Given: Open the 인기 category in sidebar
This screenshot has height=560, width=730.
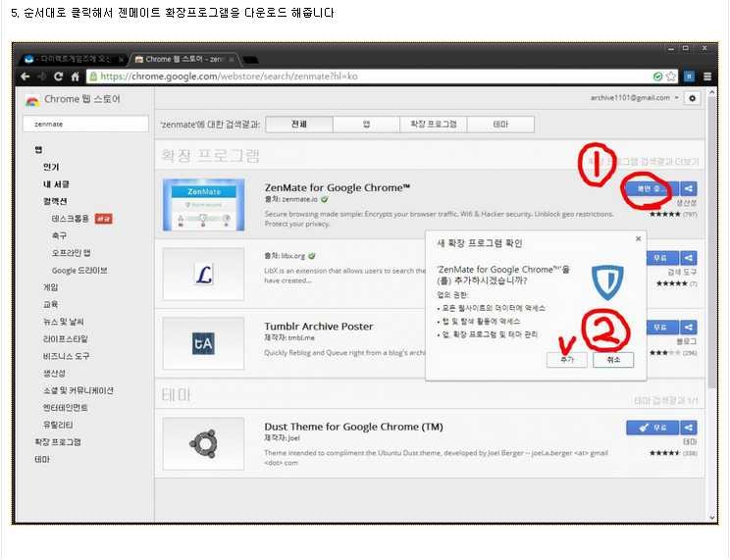Looking at the screenshot, I should 51,167.
